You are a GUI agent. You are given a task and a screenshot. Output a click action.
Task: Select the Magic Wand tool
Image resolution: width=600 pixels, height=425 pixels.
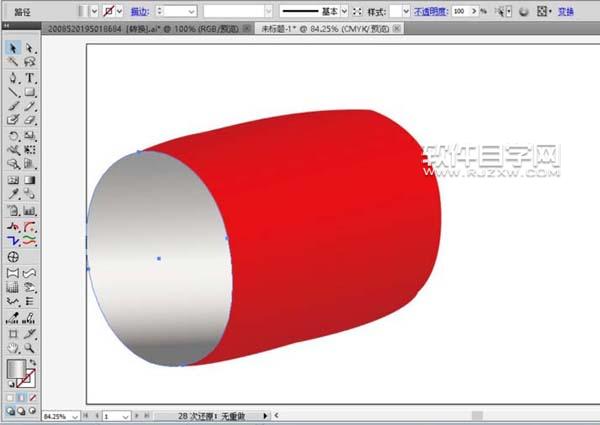[13, 62]
